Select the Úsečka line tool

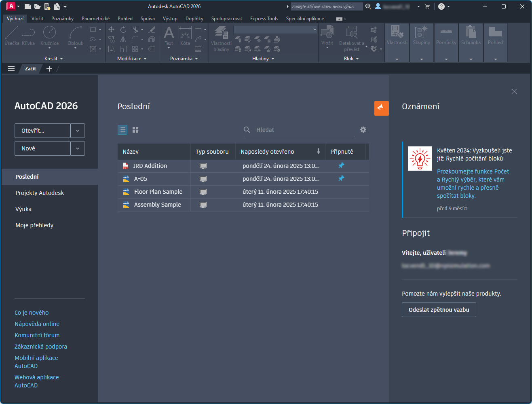[x=12, y=36]
